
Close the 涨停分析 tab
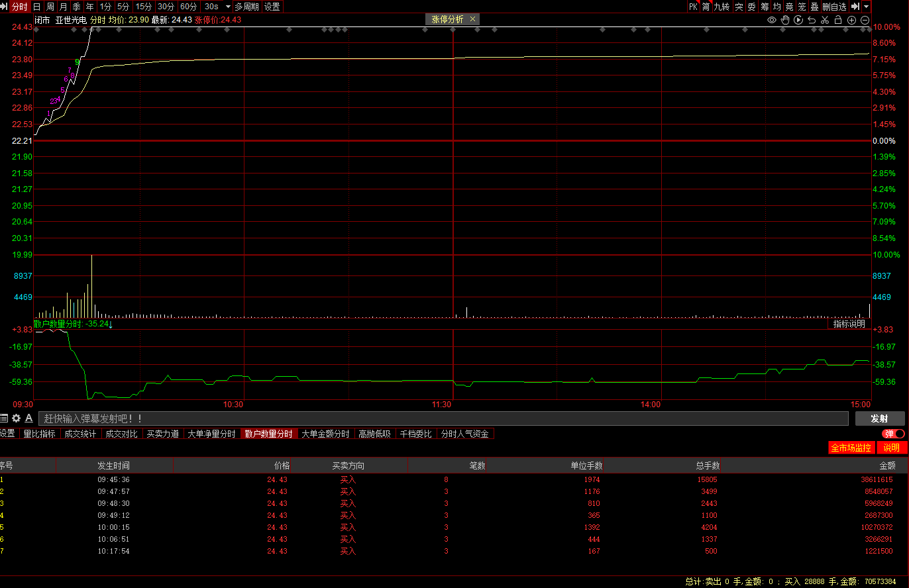(473, 19)
